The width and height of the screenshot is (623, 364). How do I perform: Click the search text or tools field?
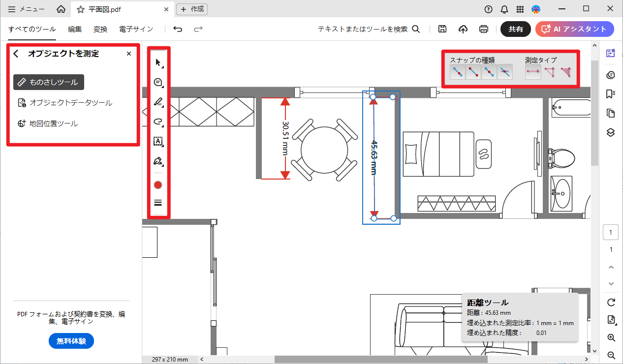[369, 29]
